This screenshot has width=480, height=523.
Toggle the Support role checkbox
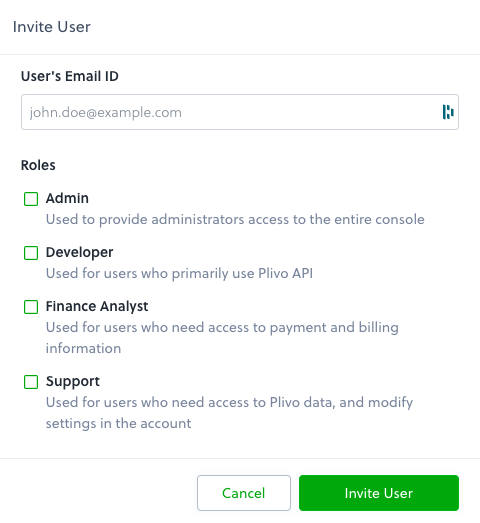(x=31, y=382)
